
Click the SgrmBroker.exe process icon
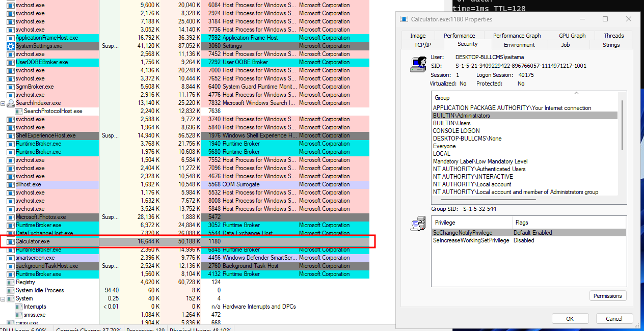(x=10, y=87)
